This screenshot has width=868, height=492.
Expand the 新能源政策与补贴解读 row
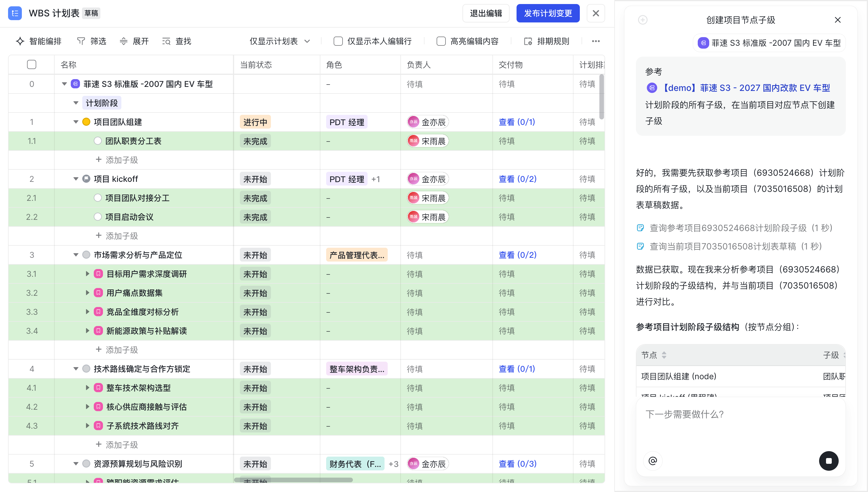coord(87,331)
